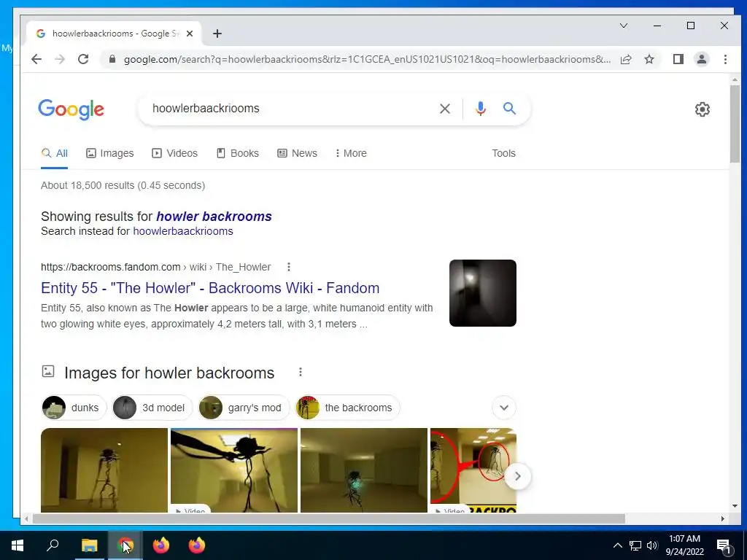
Task: Switch to the Videos results tab
Action: pyautogui.click(x=174, y=153)
